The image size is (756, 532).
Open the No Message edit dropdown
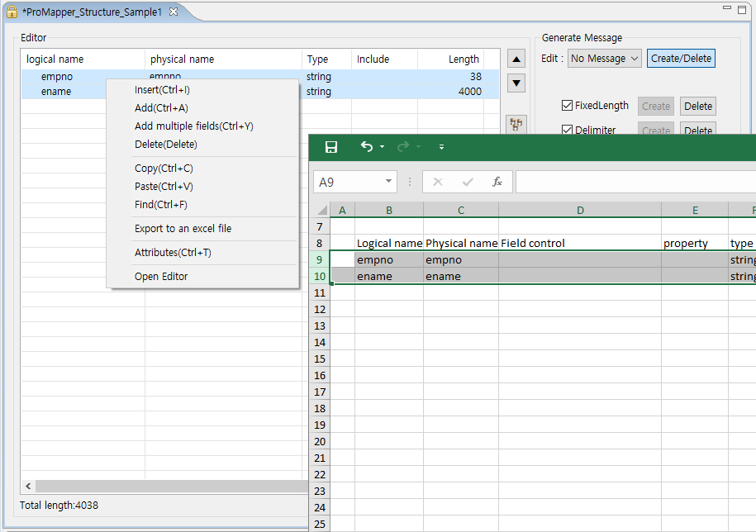point(605,59)
